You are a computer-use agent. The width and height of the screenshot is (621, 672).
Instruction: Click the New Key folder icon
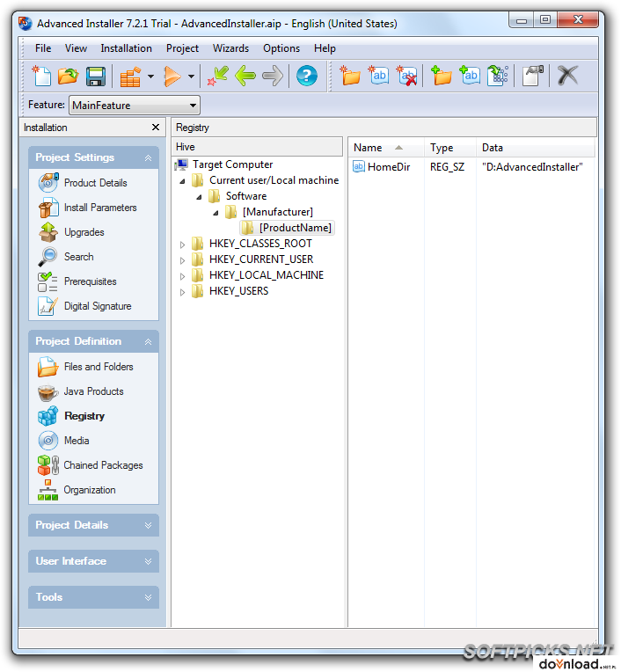click(x=350, y=76)
